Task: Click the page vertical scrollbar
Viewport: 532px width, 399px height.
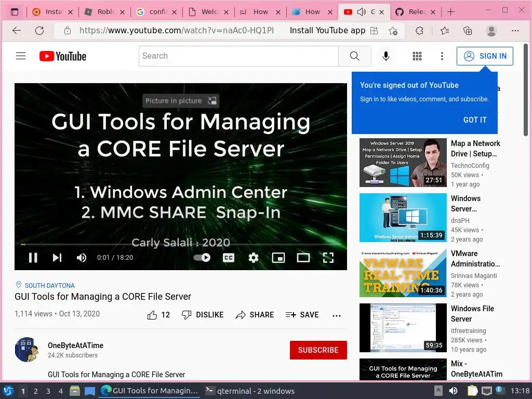Action: (x=526, y=90)
